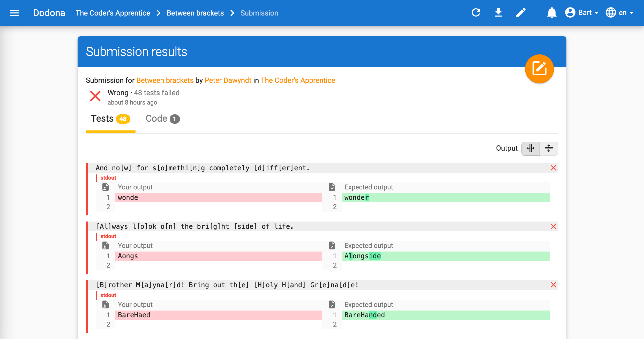The height and width of the screenshot is (339, 644).
Task: Click the pencil edit icon in the navbar
Action: (x=521, y=13)
